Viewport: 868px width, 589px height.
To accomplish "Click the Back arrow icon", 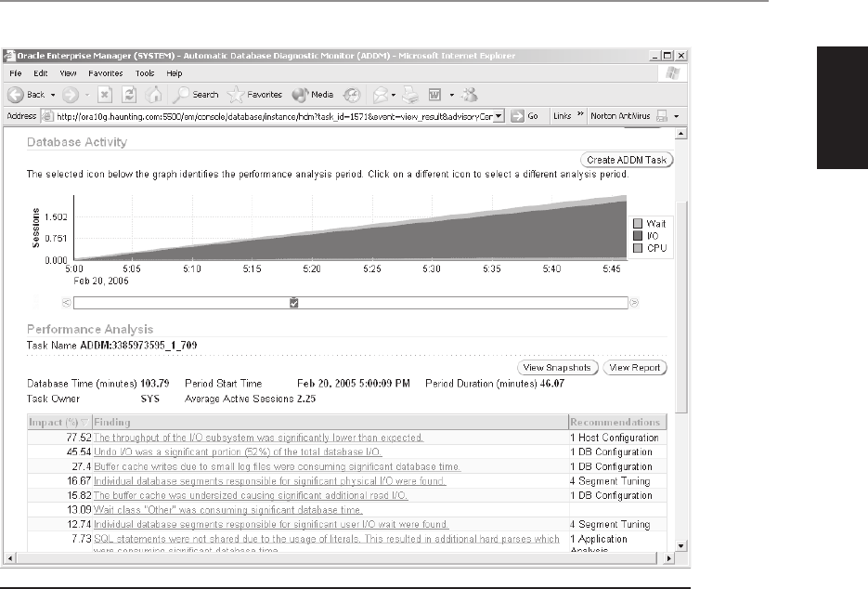I will coord(16,95).
